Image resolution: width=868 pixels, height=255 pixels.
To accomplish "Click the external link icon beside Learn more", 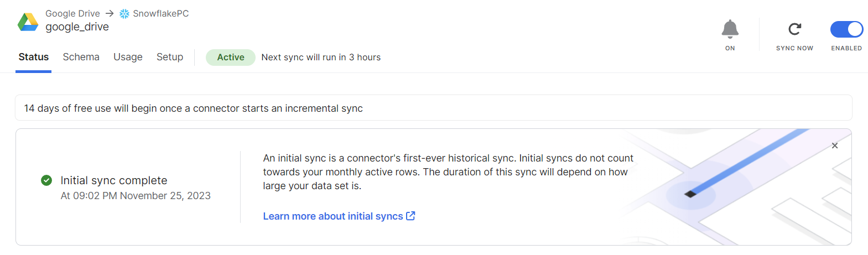I will 410,216.
